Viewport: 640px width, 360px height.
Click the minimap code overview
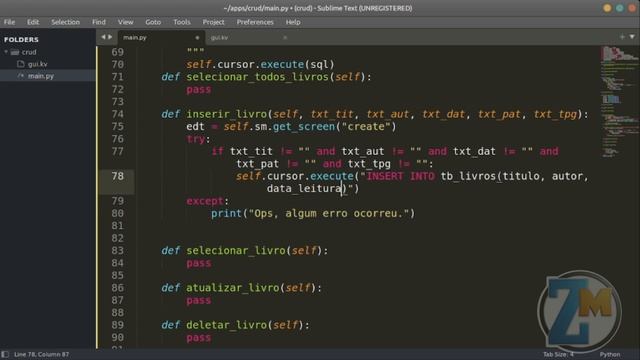pyautogui.click(x=619, y=102)
